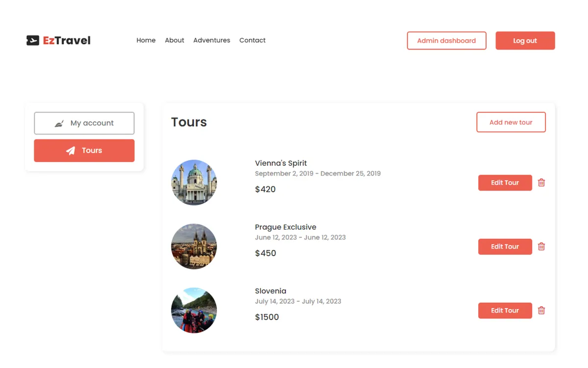This screenshot has width=588, height=368.
Task: Go to the About page
Action: point(174,40)
